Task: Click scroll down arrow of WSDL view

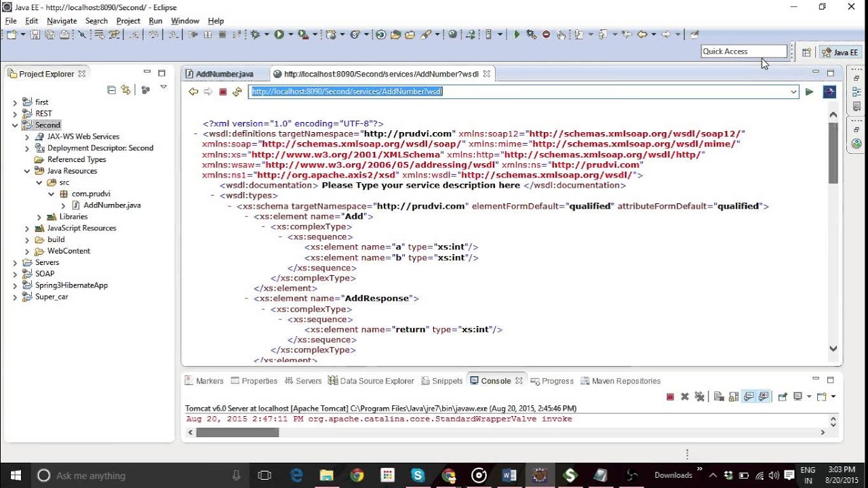Action: click(x=833, y=348)
